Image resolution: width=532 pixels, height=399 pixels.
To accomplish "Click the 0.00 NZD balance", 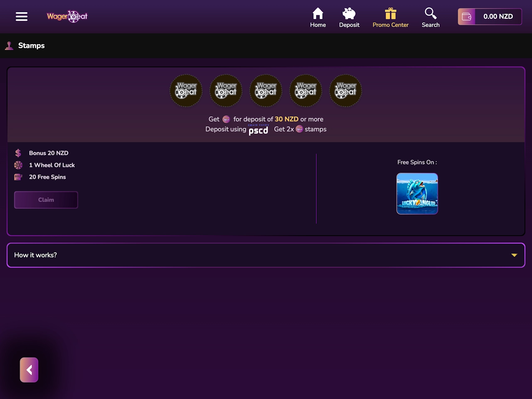I will click(x=498, y=17).
